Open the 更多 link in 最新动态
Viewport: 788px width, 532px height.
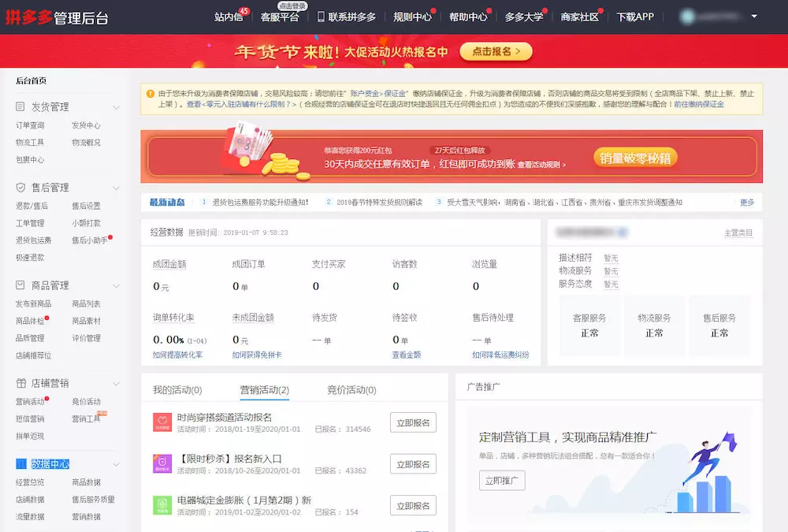747,203
